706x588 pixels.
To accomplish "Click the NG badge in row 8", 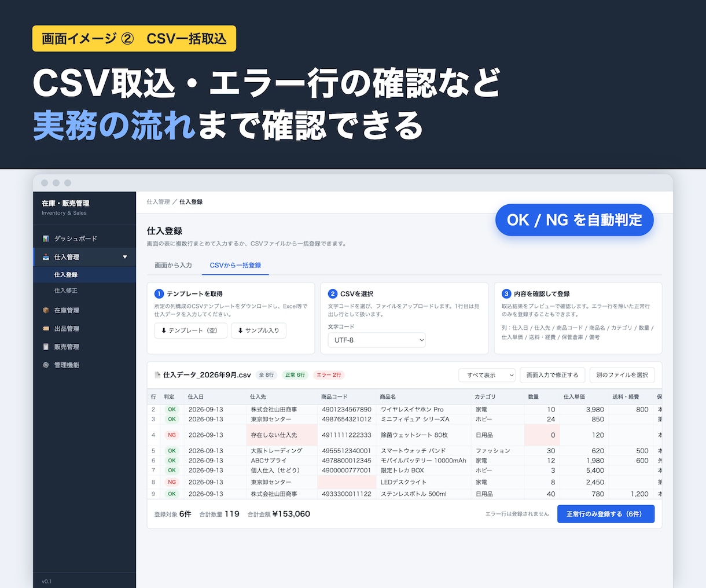I will 172,482.
